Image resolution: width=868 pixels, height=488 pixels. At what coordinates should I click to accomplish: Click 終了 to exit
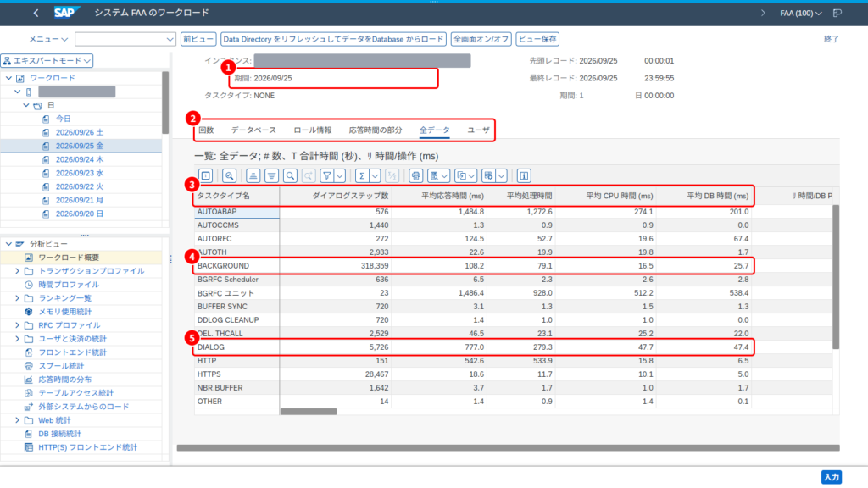[831, 39]
